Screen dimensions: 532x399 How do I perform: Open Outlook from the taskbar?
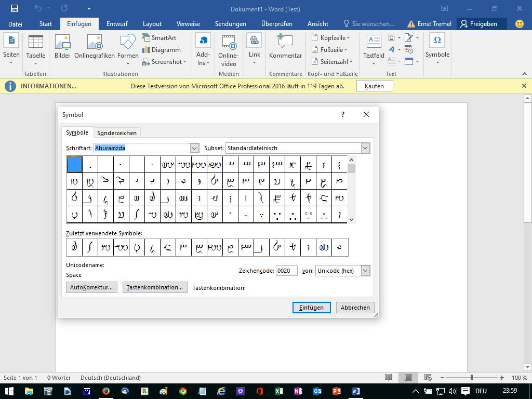(317, 391)
